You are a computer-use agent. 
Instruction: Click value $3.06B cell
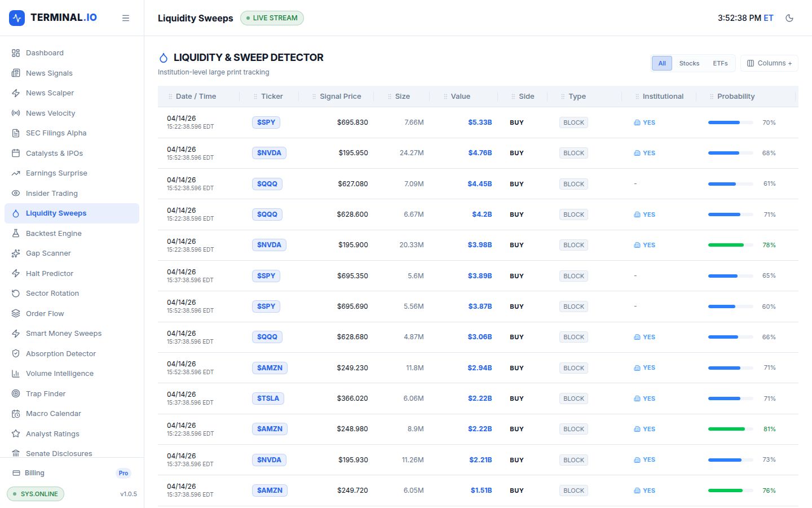pyautogui.click(x=479, y=337)
